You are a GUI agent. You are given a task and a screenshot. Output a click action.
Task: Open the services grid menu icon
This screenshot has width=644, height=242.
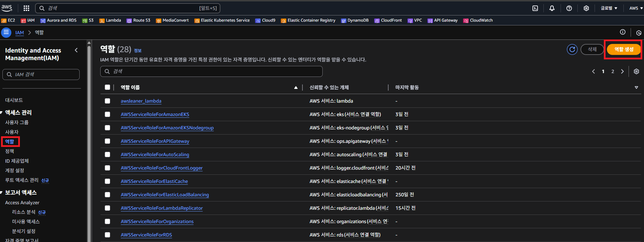(26, 8)
